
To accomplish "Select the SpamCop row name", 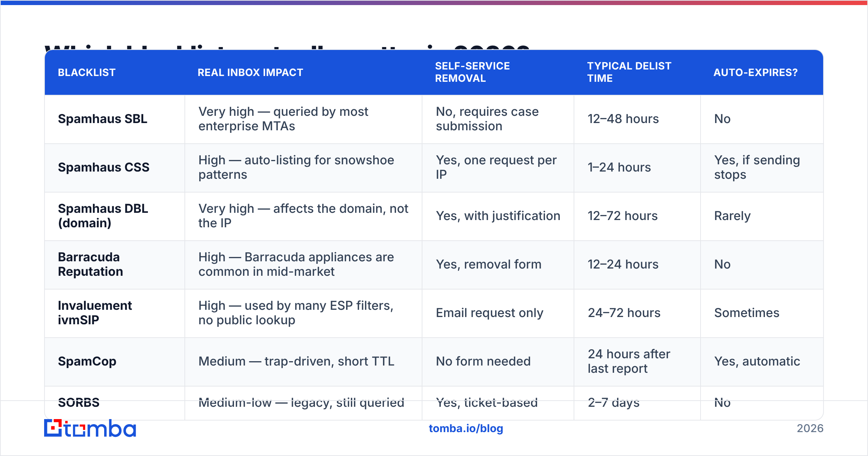I will [x=87, y=361].
